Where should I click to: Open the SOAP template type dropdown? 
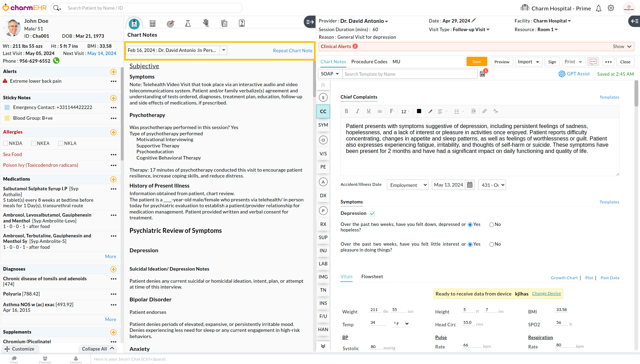coord(330,74)
